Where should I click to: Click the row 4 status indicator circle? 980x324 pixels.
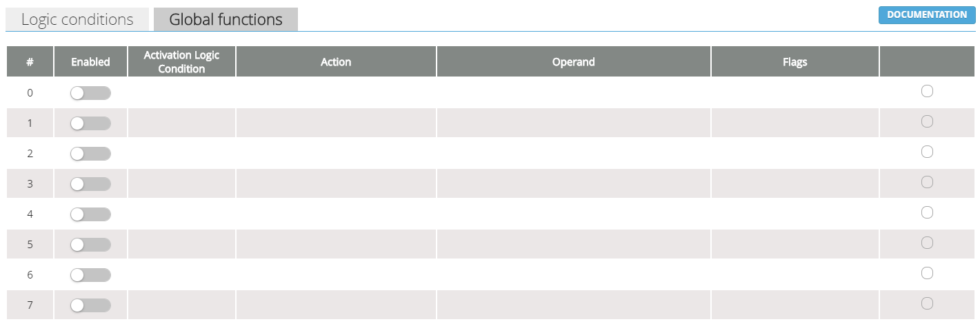coord(927,212)
